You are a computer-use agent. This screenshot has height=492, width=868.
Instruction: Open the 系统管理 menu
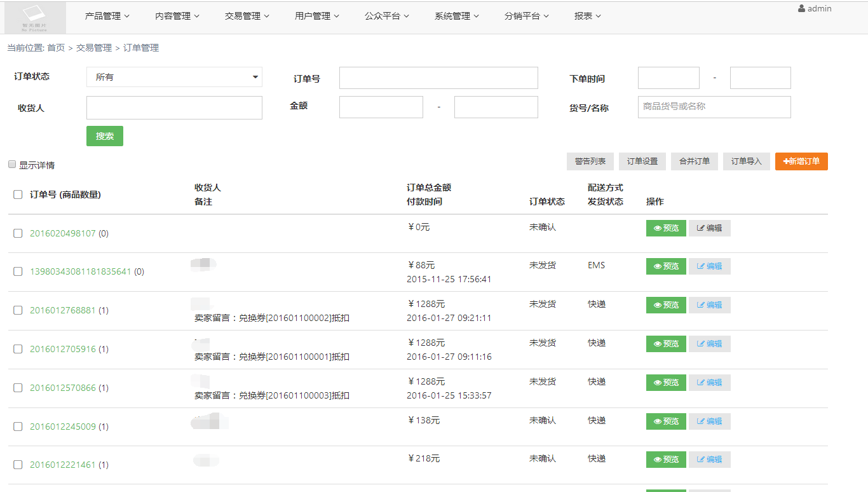coord(457,16)
